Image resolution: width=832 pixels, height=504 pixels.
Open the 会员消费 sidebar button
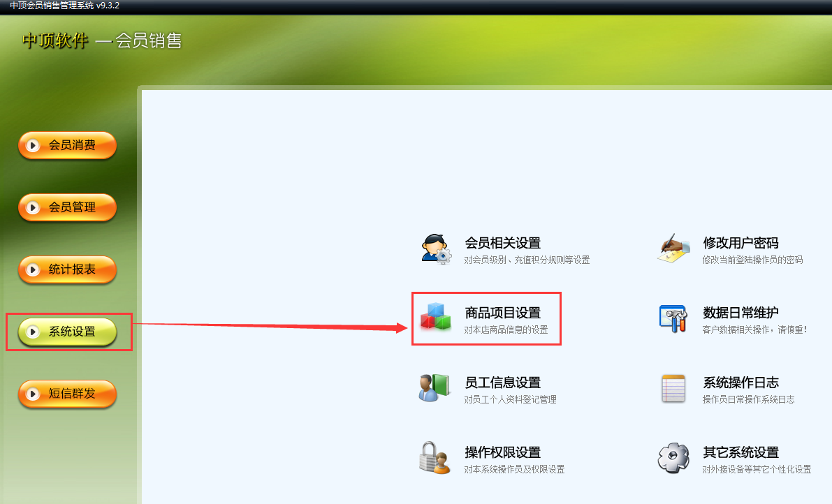pyautogui.click(x=67, y=145)
